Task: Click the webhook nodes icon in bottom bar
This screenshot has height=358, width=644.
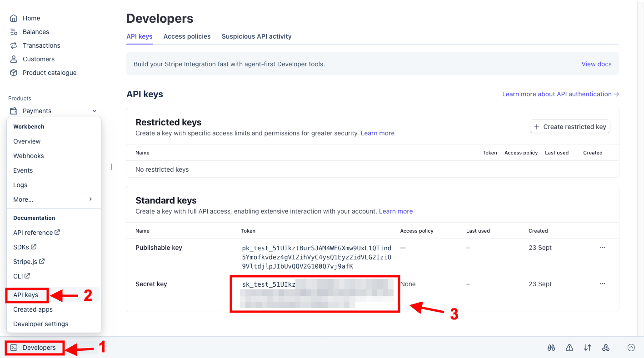Action: point(606,348)
